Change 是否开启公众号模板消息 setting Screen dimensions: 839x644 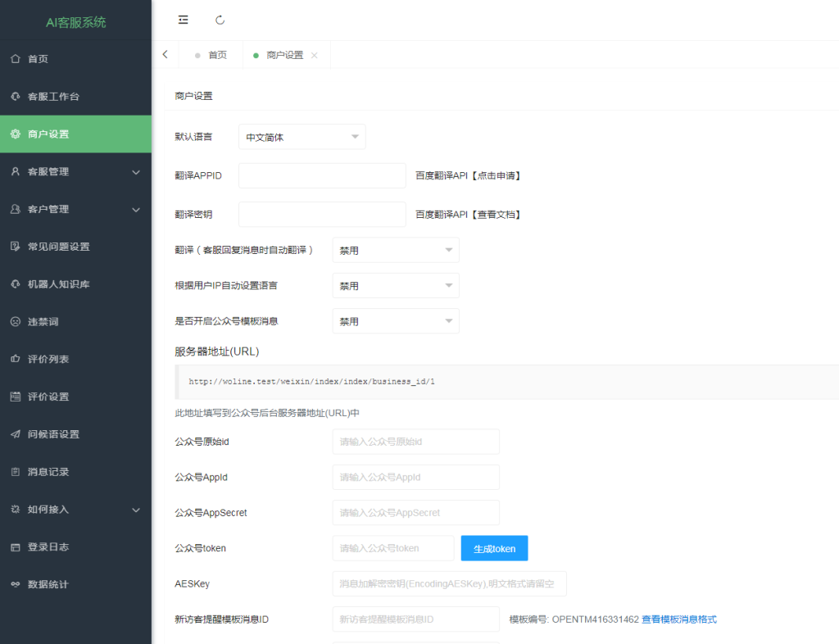[x=396, y=320]
